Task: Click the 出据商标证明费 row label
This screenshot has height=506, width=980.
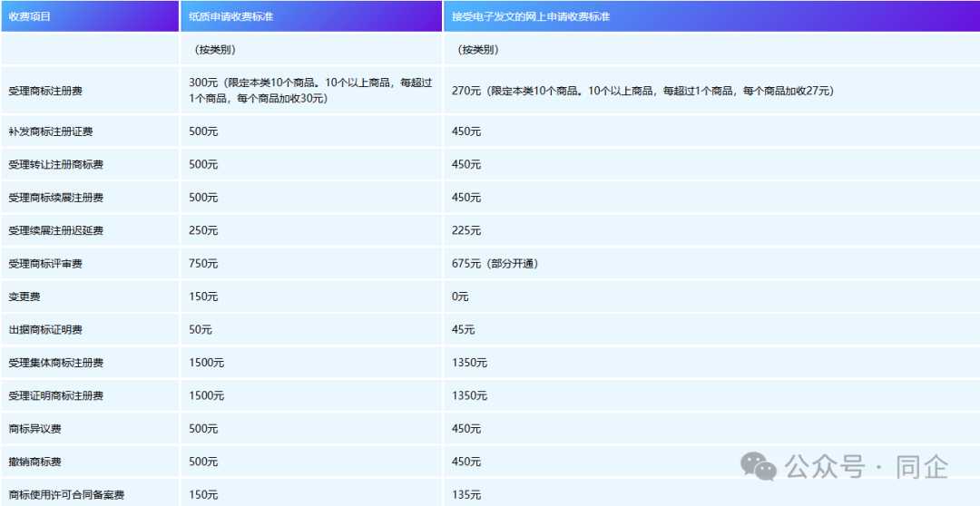Action: tap(45, 330)
